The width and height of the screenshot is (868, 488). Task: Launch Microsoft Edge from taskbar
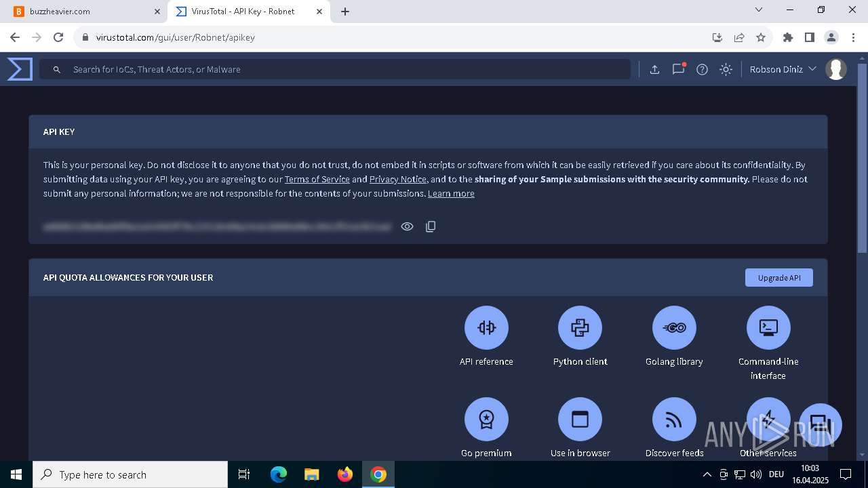[279, 474]
